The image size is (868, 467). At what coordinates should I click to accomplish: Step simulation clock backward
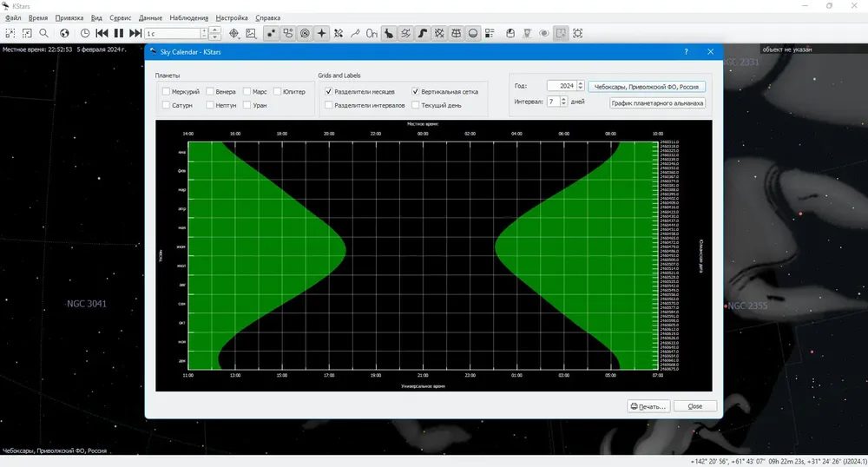point(102,33)
